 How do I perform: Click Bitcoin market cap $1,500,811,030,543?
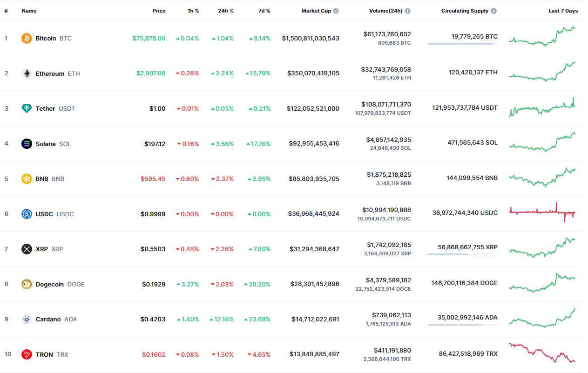click(x=311, y=38)
